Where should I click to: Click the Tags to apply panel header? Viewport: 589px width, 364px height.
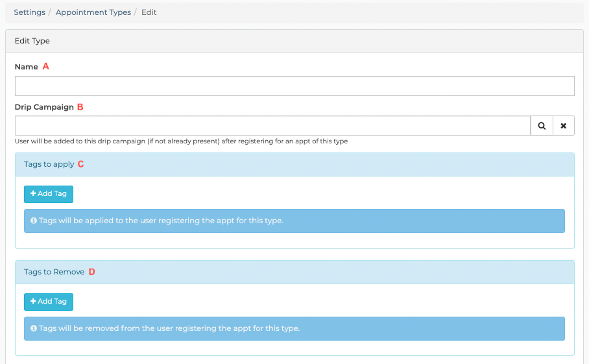[294, 165]
